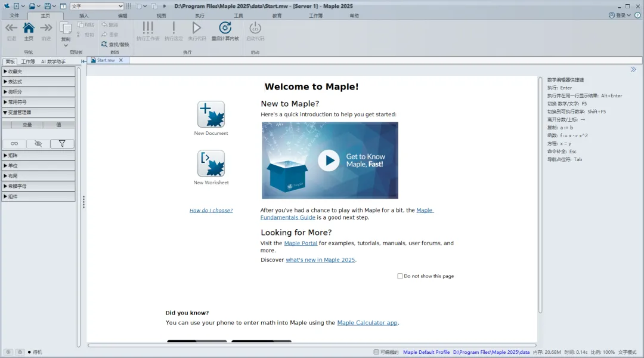
Task: Switch to the AI 数学助手 panel tab
Action: click(x=53, y=61)
